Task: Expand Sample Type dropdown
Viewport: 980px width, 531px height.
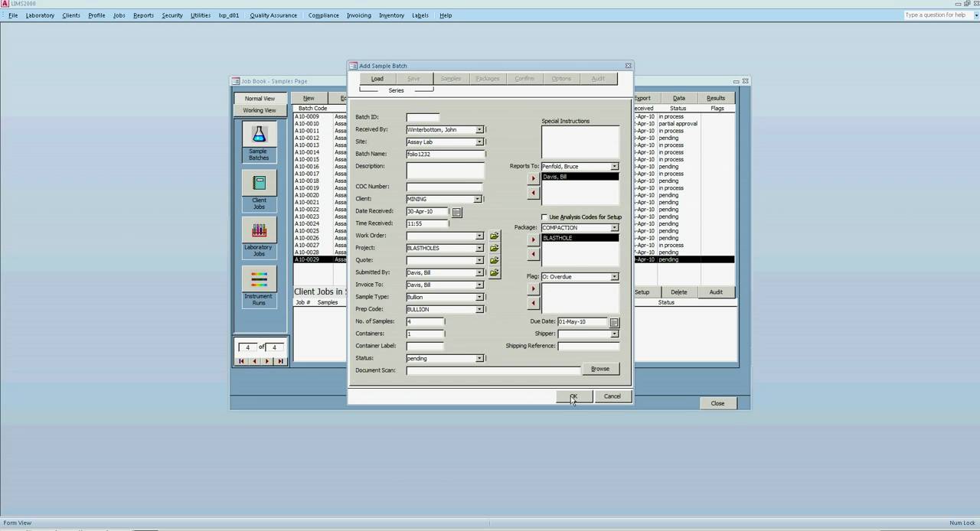Action: (479, 297)
